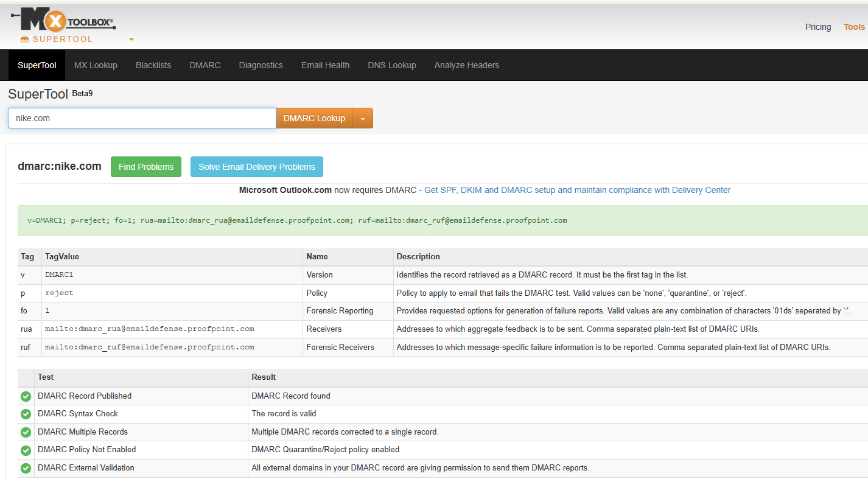Click the green check for DMARC Syntax Check
The width and height of the screenshot is (868, 479).
pyautogui.click(x=26, y=414)
